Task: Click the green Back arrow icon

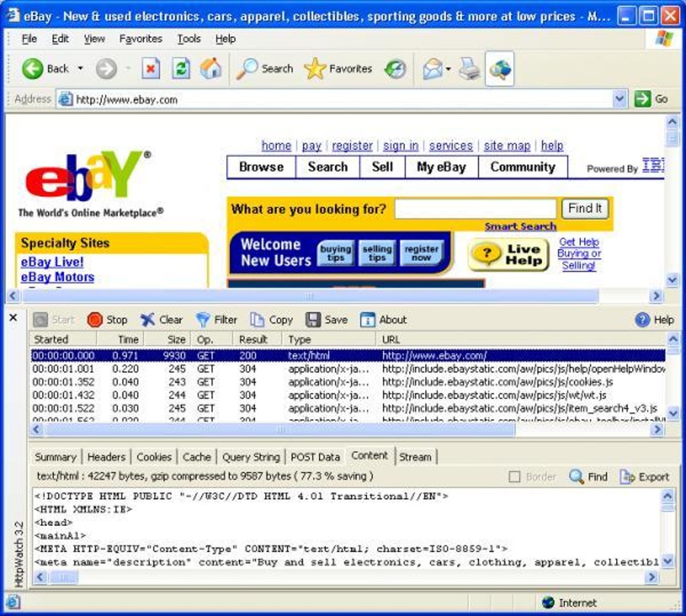Action: (32, 69)
